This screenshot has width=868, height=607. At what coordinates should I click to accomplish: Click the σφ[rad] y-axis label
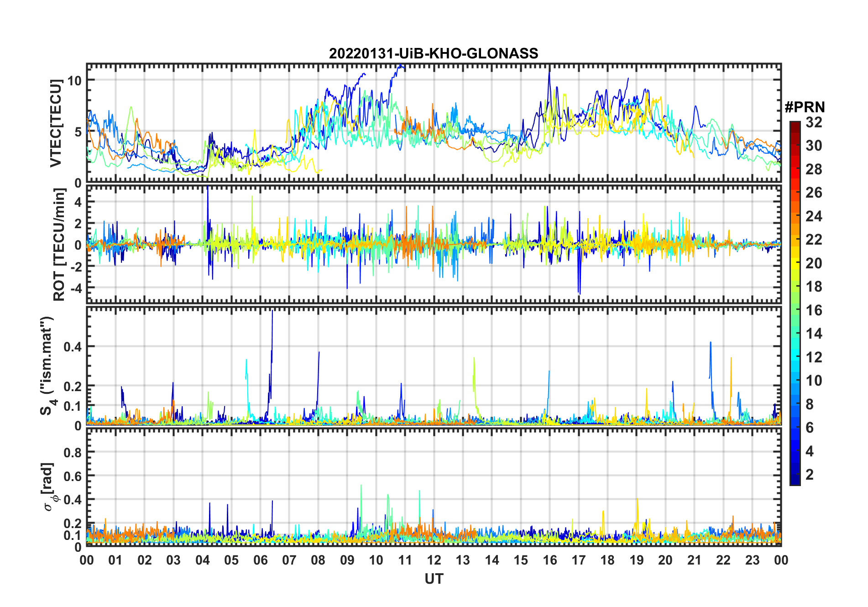coord(50,487)
